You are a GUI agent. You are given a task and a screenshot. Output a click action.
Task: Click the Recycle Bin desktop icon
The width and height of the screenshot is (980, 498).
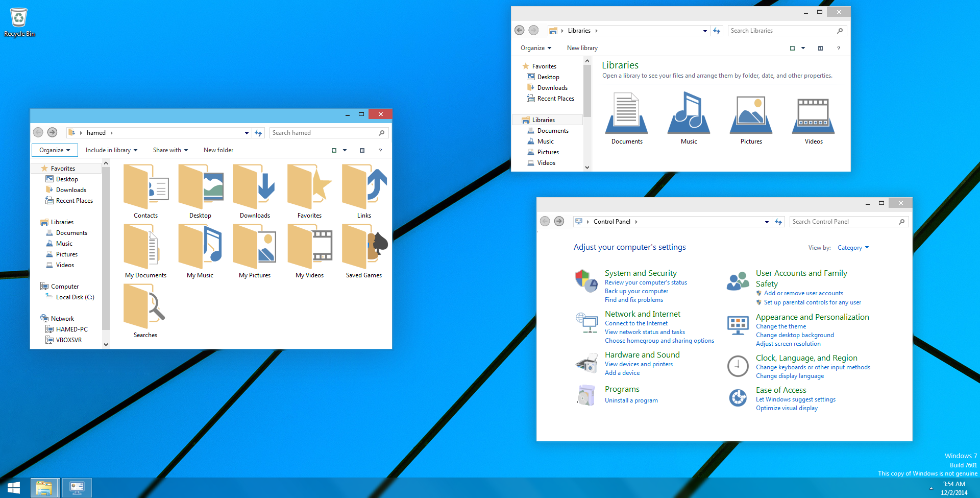point(19,18)
